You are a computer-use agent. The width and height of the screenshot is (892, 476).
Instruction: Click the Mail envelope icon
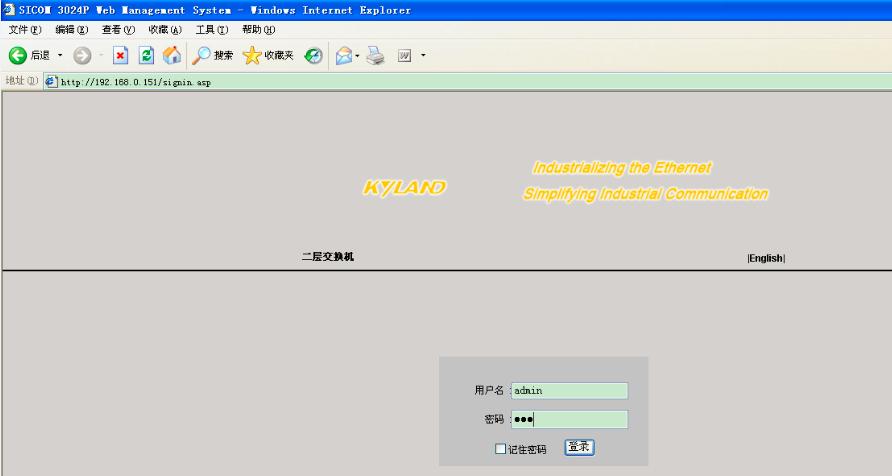[x=344, y=55]
